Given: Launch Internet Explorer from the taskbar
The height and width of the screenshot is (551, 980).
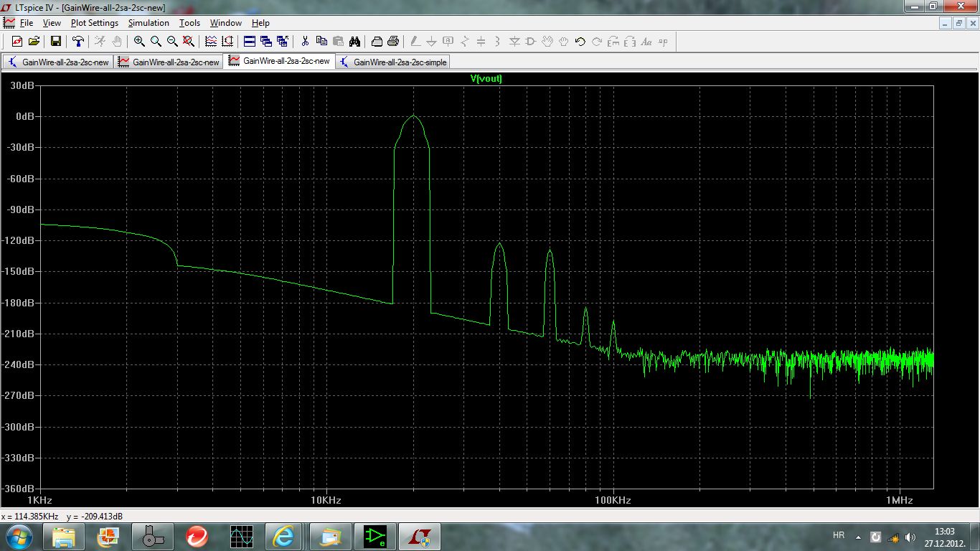Looking at the screenshot, I should tap(283, 536).
